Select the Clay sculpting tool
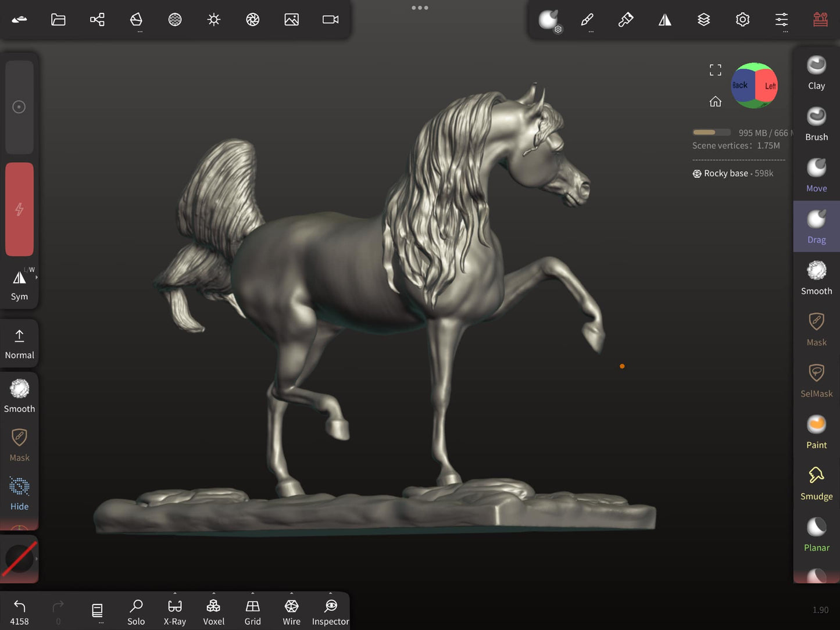840x630 pixels. coord(816,73)
